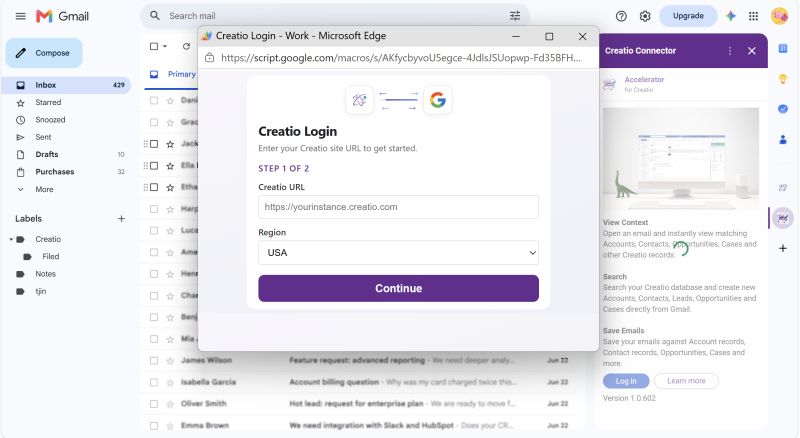Image resolution: width=800 pixels, height=438 pixels.
Task: Check the Ella email row checkbox
Action: pos(154,165)
